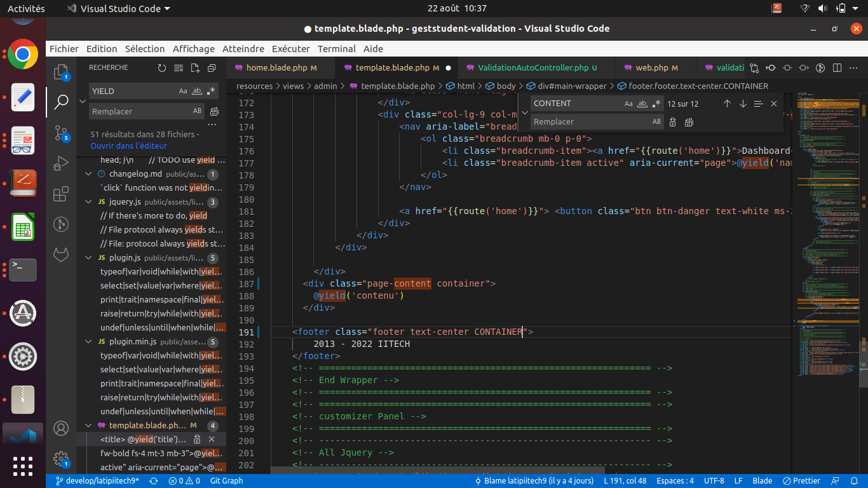The height and width of the screenshot is (488, 868).
Task: Refresh the search results
Action: pyautogui.click(x=162, y=68)
